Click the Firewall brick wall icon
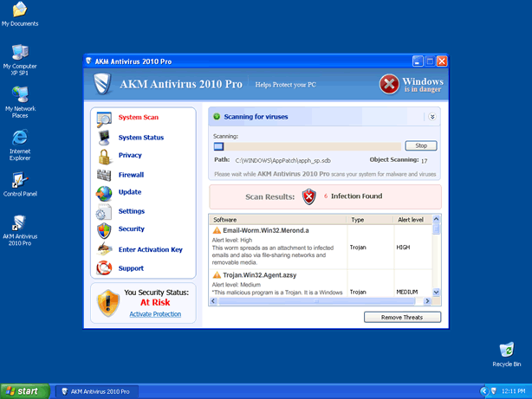The height and width of the screenshot is (399, 532). (104, 174)
